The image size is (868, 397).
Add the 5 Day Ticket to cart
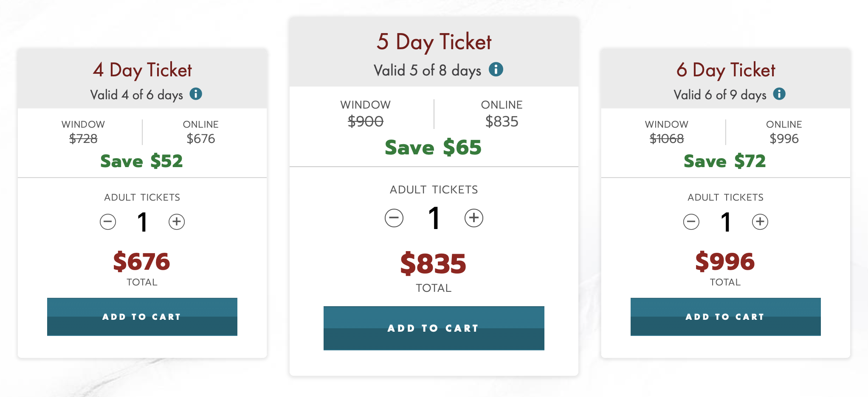pos(434,328)
